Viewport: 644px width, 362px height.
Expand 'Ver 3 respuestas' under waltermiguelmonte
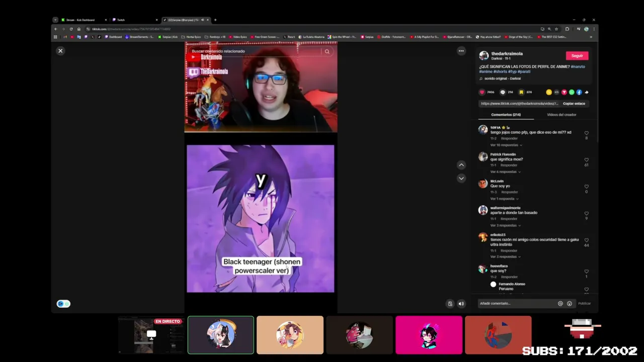pyautogui.click(x=505, y=225)
